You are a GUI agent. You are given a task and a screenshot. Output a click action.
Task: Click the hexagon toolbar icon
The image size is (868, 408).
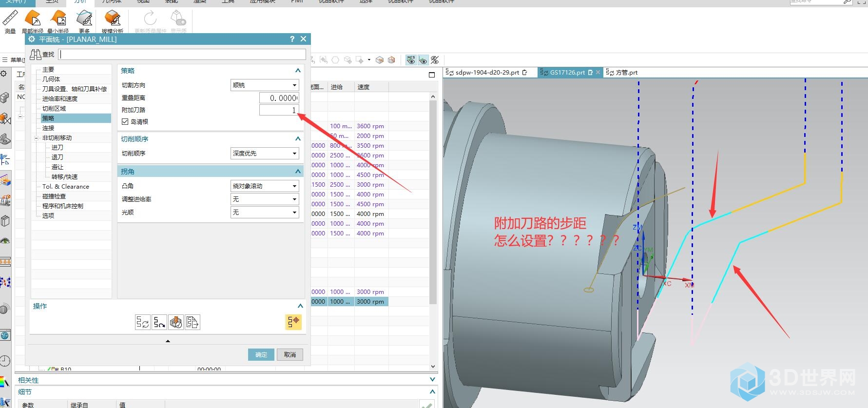point(335,60)
